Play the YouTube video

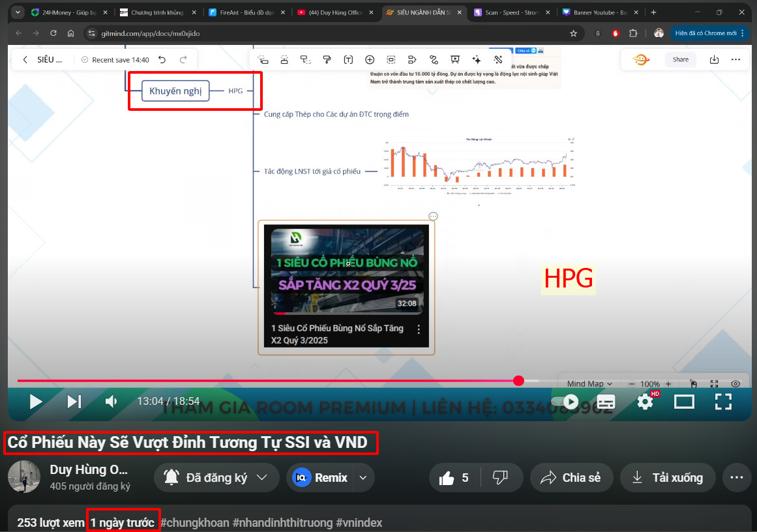pyautogui.click(x=36, y=402)
